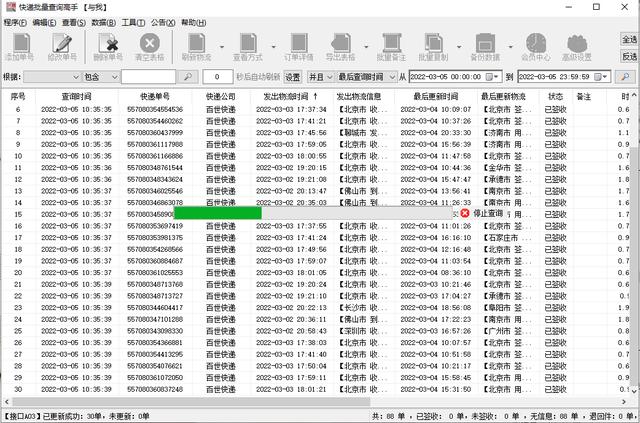
Task: Click update time 2022-03-04 20:33:30
Action: click(436, 133)
